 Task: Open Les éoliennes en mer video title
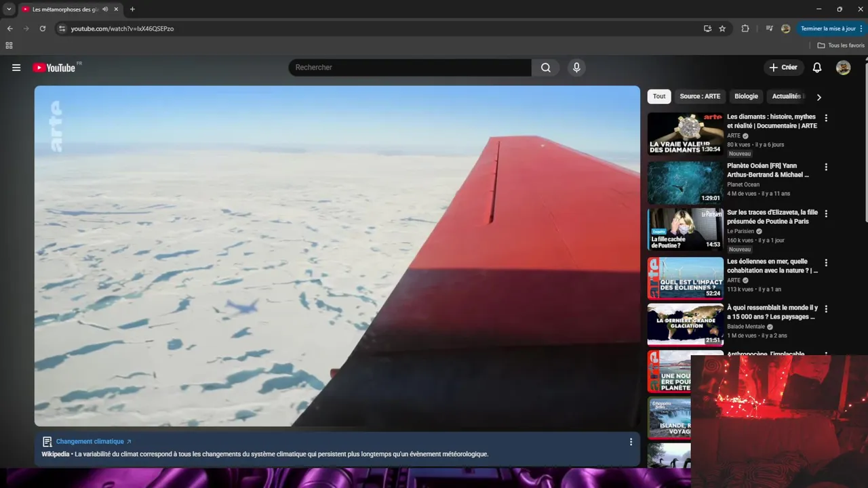(x=772, y=266)
